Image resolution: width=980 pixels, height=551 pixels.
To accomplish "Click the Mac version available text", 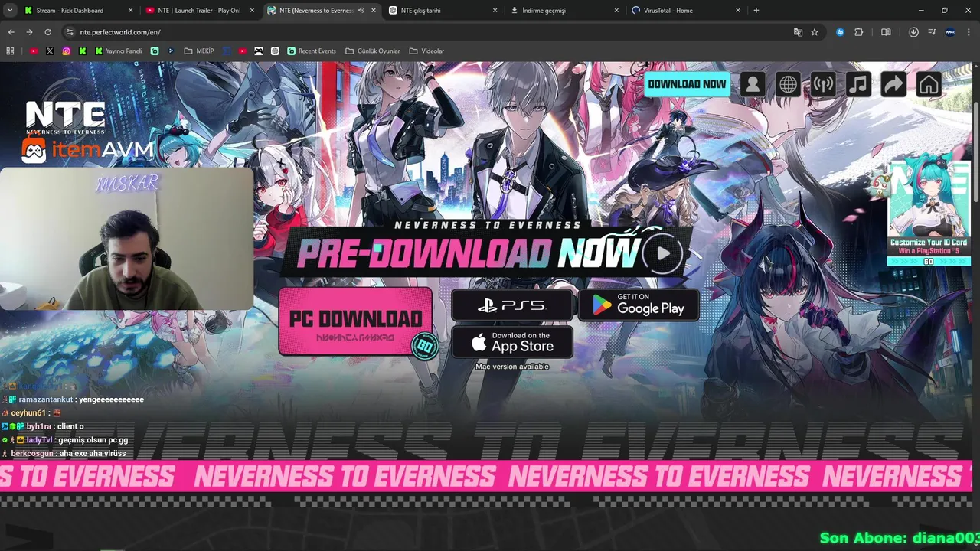I will tap(512, 367).
